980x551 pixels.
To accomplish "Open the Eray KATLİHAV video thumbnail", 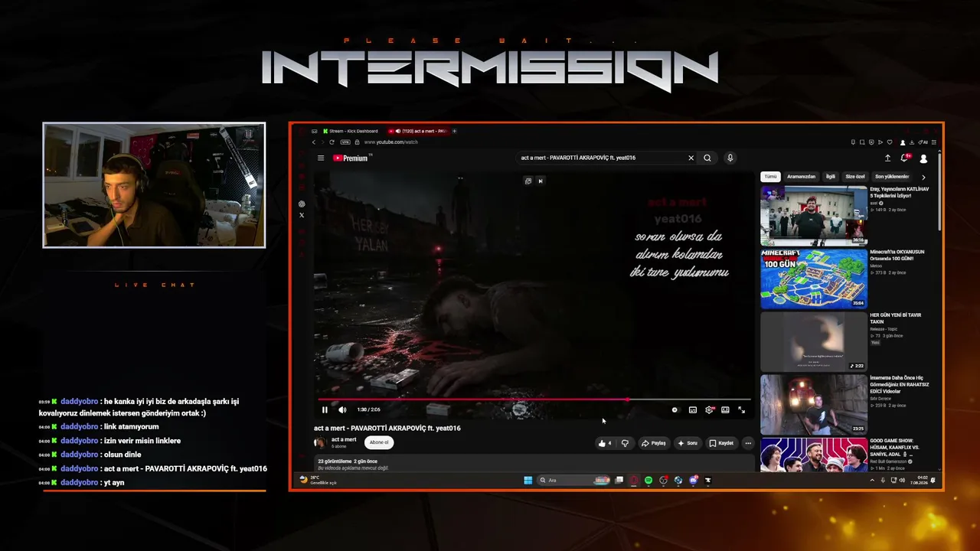I will 814,216.
